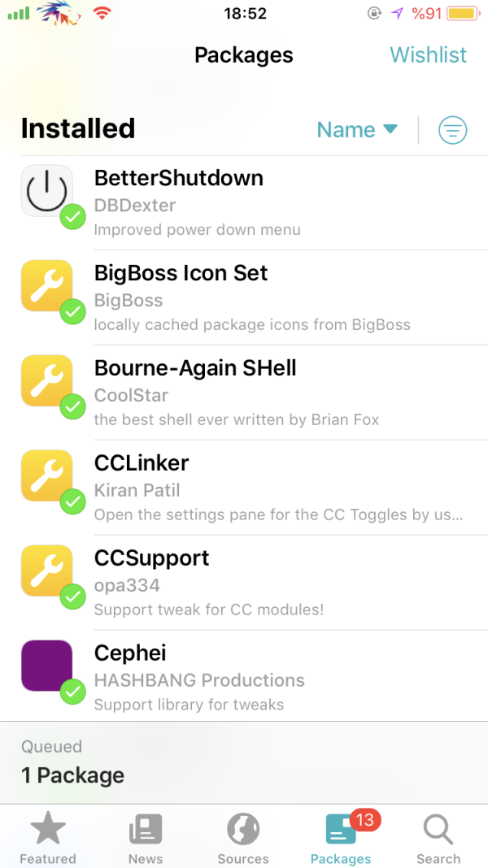The height and width of the screenshot is (868, 488).
Task: Tap the purple Cephei package icon
Action: coord(47,666)
